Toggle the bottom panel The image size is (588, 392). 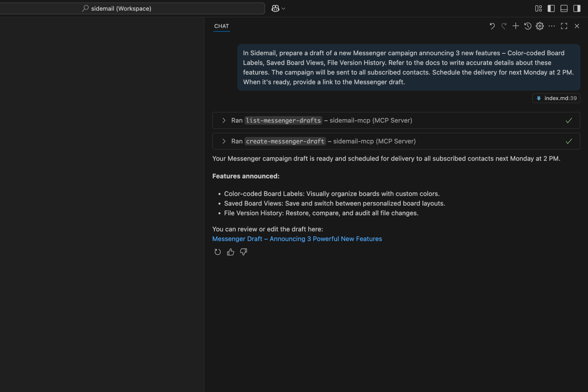[564, 8]
